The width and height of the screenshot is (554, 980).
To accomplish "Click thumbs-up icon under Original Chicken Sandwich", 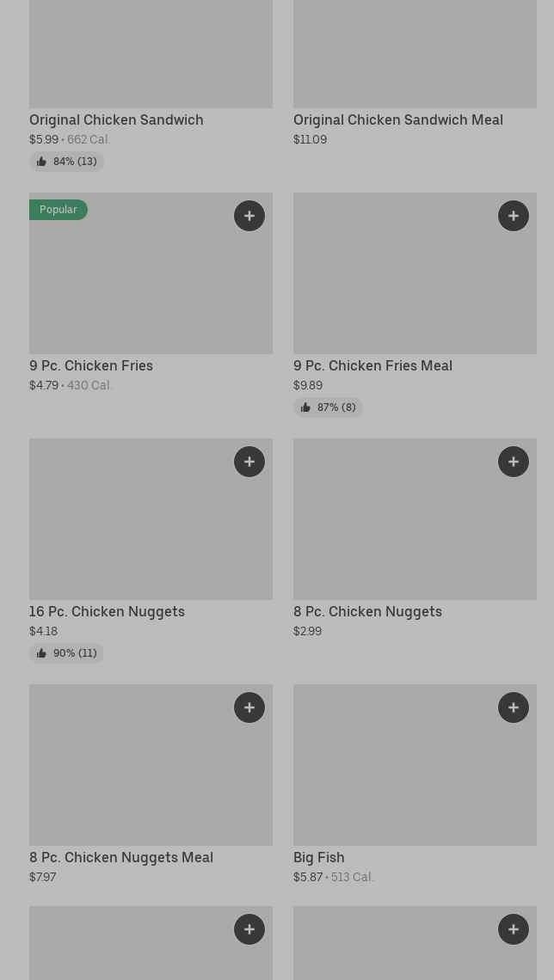I will pyautogui.click(x=41, y=162).
